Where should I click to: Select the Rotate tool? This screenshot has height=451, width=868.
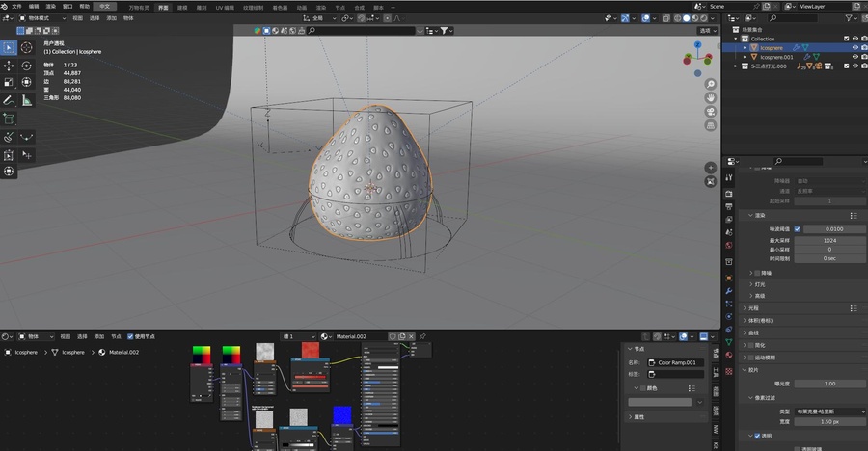tap(27, 66)
